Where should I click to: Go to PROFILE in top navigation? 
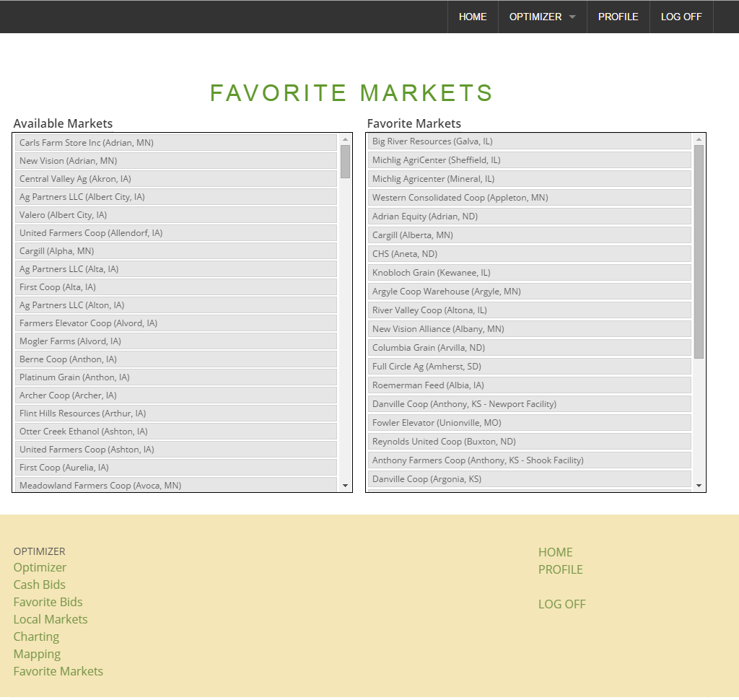[618, 17]
